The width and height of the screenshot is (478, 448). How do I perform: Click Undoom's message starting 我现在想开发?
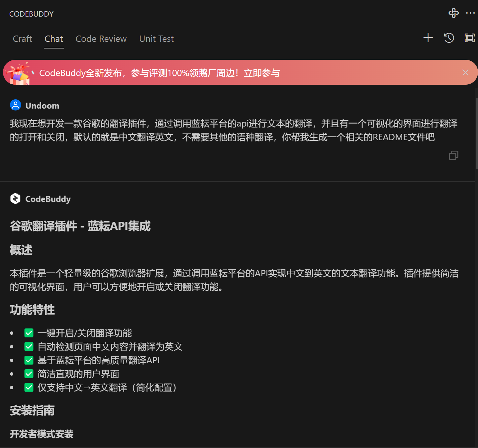(x=234, y=130)
